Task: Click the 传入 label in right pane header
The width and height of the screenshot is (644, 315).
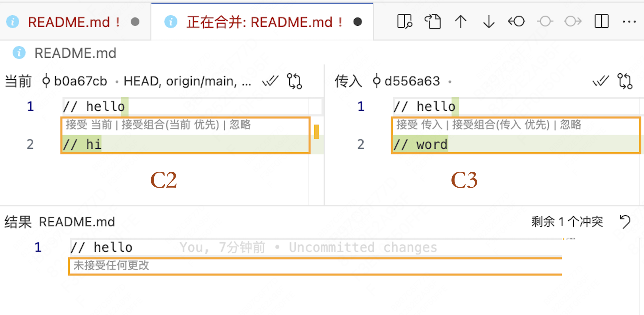Action: tap(348, 81)
